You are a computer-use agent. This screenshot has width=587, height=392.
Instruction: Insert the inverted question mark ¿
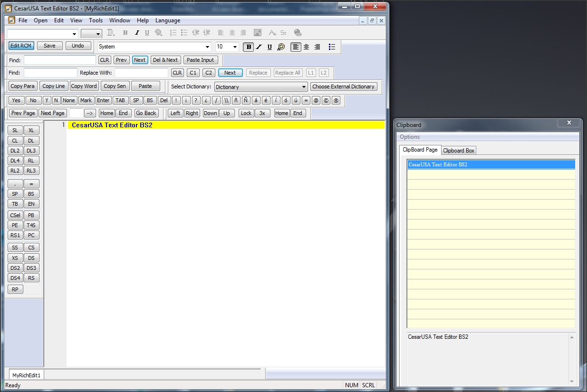point(206,100)
